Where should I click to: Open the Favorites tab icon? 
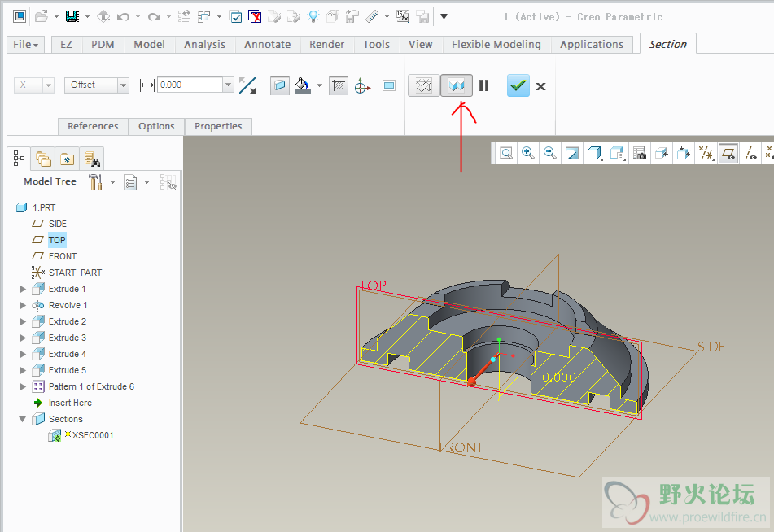click(67, 159)
